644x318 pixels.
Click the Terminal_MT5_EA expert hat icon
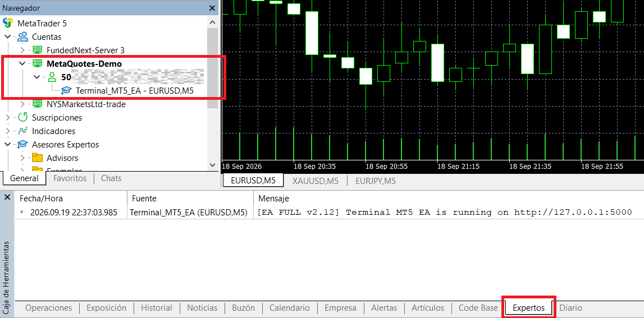(x=66, y=90)
